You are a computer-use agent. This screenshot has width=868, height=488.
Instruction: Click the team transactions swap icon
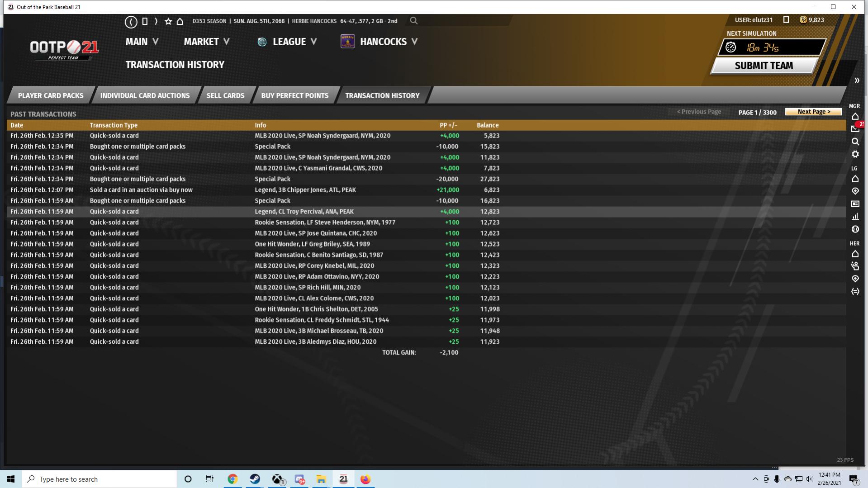click(x=855, y=292)
